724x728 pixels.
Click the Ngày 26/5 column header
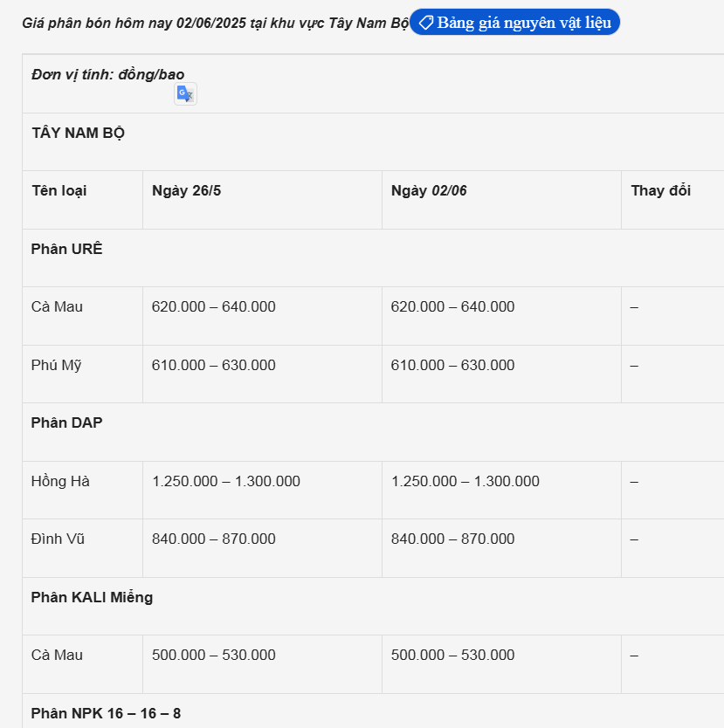187,190
